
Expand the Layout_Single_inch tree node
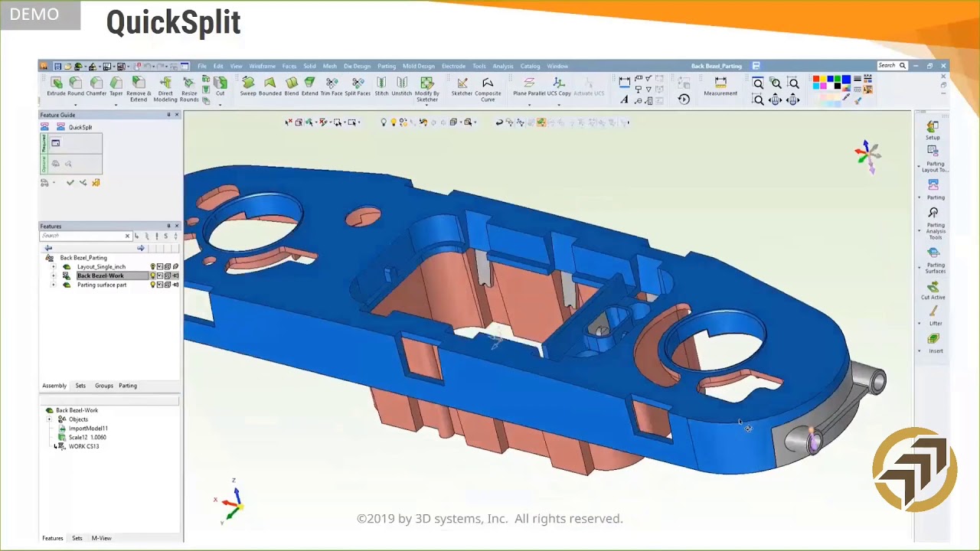pyautogui.click(x=53, y=266)
